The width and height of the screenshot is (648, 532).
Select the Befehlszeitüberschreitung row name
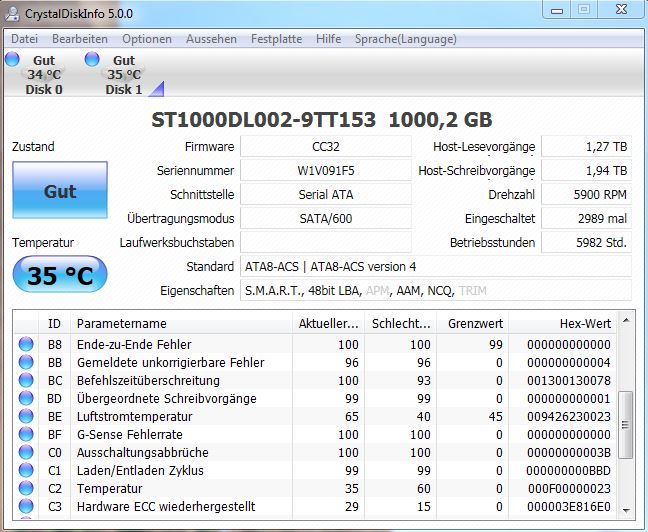[148, 380]
